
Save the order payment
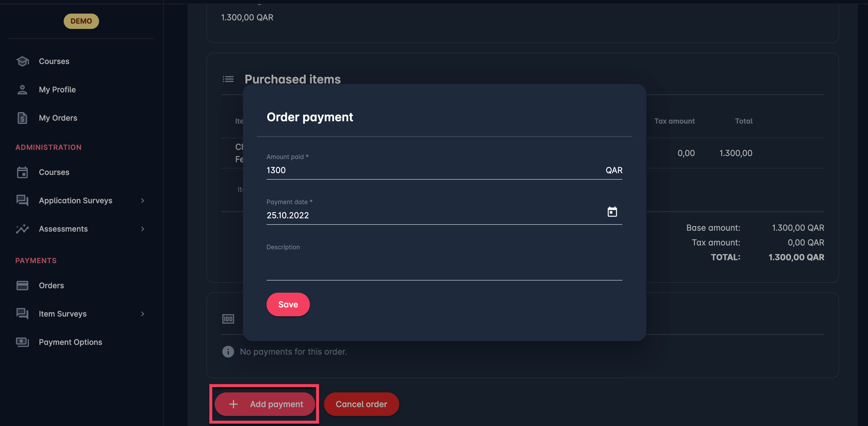point(288,304)
